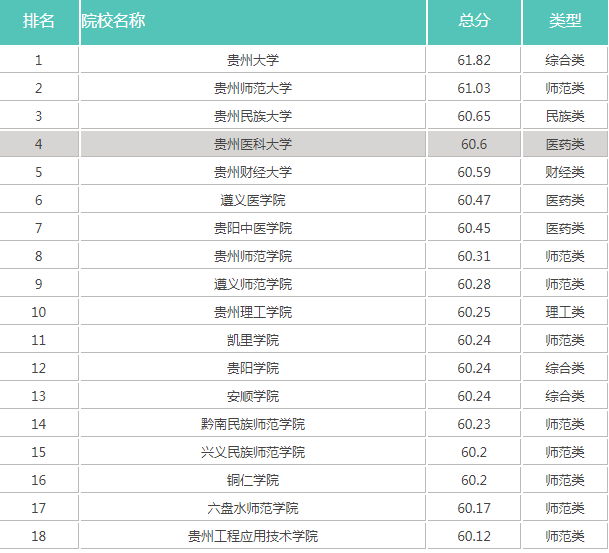Screen dimensions: 609x553
Task: Click rank number 1
Action: pos(38,60)
